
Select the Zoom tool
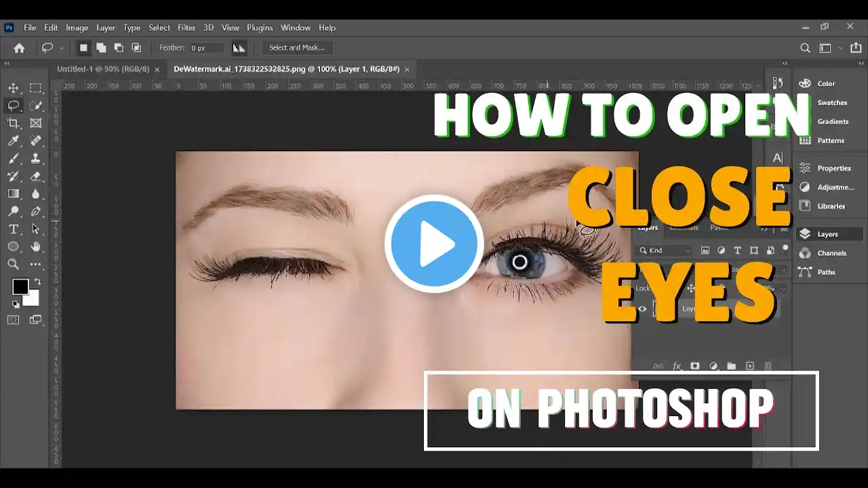point(14,264)
